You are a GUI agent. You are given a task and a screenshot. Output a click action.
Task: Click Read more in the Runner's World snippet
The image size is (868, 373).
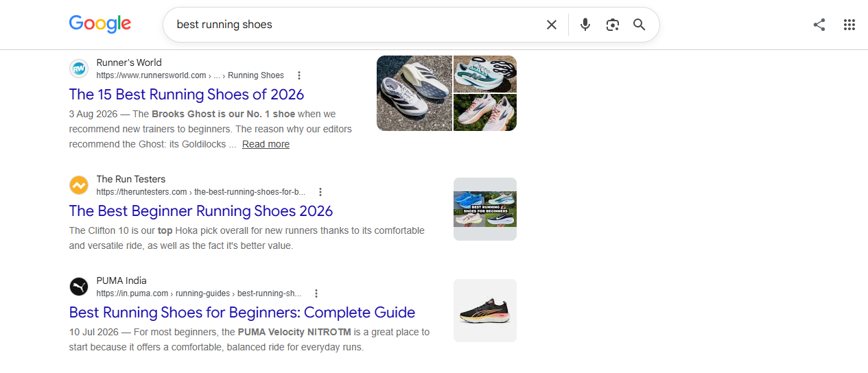266,144
